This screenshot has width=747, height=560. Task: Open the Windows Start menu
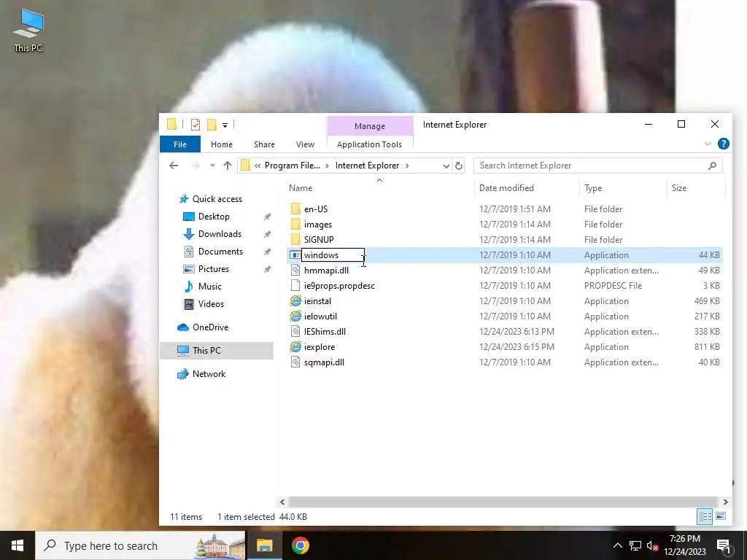click(18, 545)
